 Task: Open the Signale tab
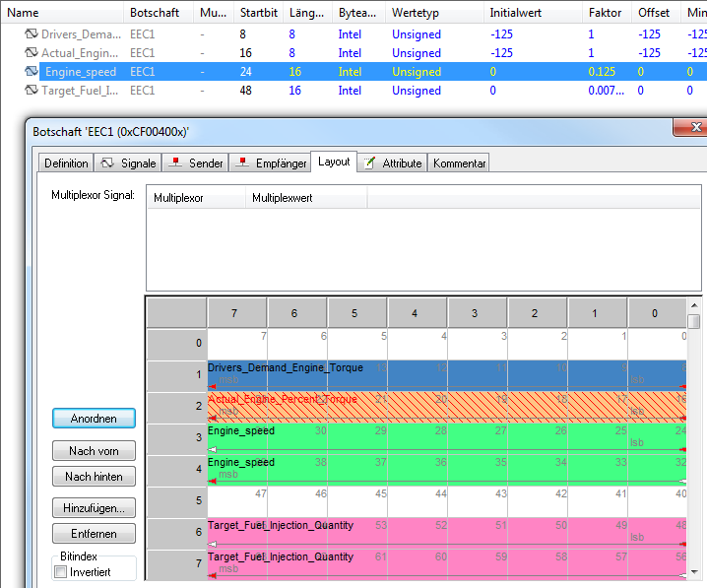129,163
